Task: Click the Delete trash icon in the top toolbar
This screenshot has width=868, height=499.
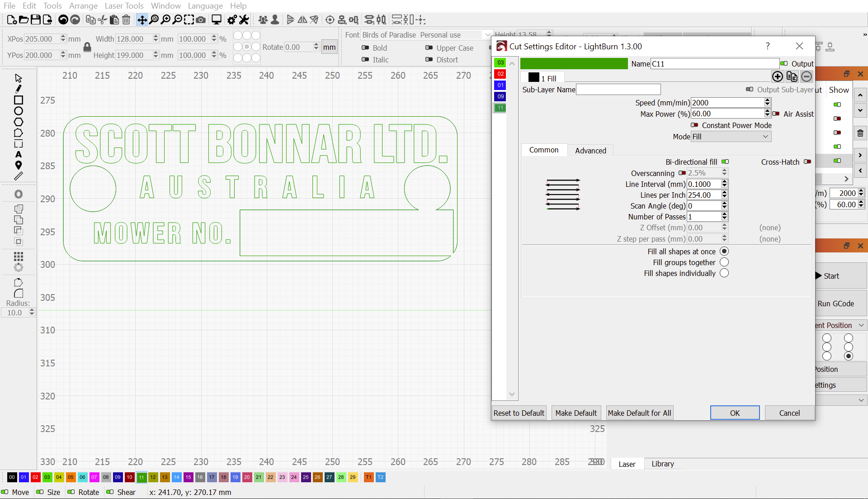Action: (x=126, y=20)
